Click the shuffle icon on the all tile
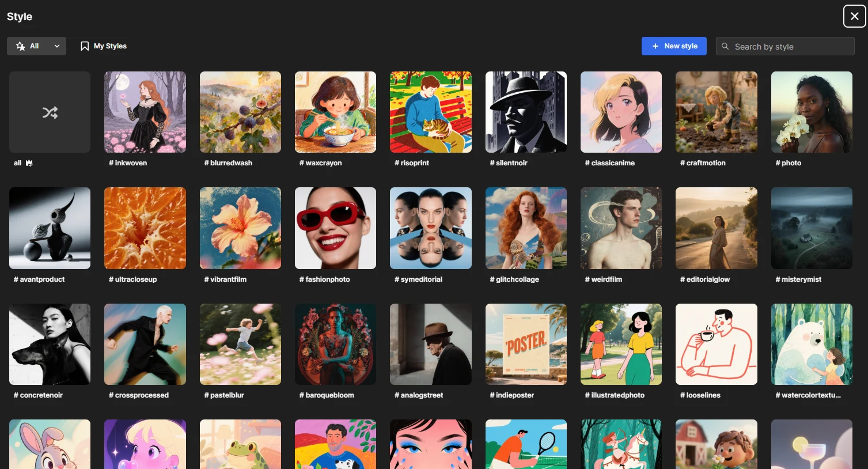868x469 pixels. click(50, 112)
